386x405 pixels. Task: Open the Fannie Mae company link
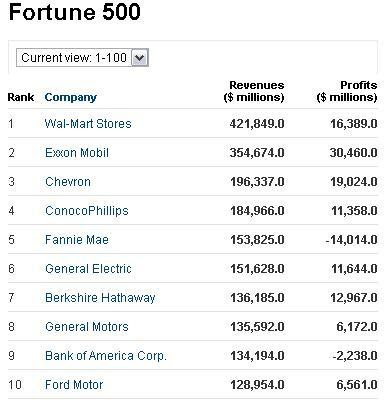pos(77,240)
